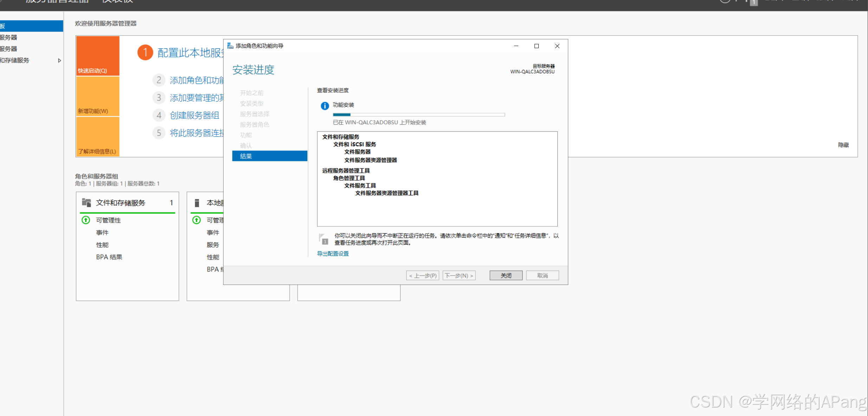
Task: Click the flag notification icon in wizard note
Action: [x=323, y=239]
